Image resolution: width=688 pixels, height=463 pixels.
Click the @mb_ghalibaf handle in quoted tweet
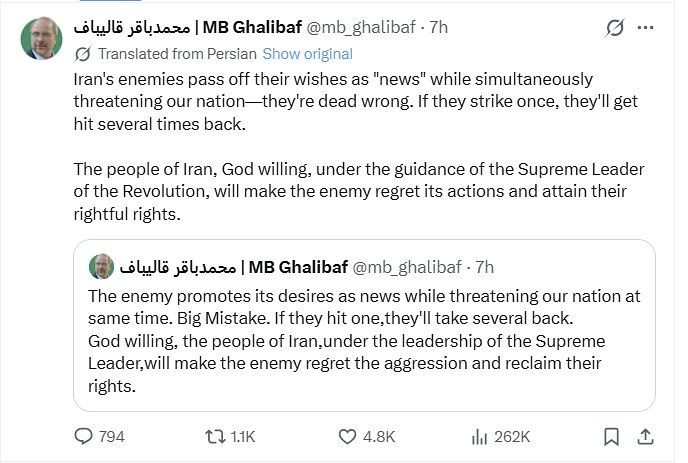click(409, 267)
